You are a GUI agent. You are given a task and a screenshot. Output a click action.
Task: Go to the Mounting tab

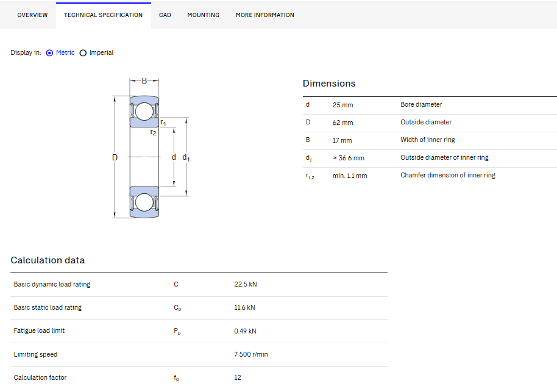pyautogui.click(x=203, y=15)
